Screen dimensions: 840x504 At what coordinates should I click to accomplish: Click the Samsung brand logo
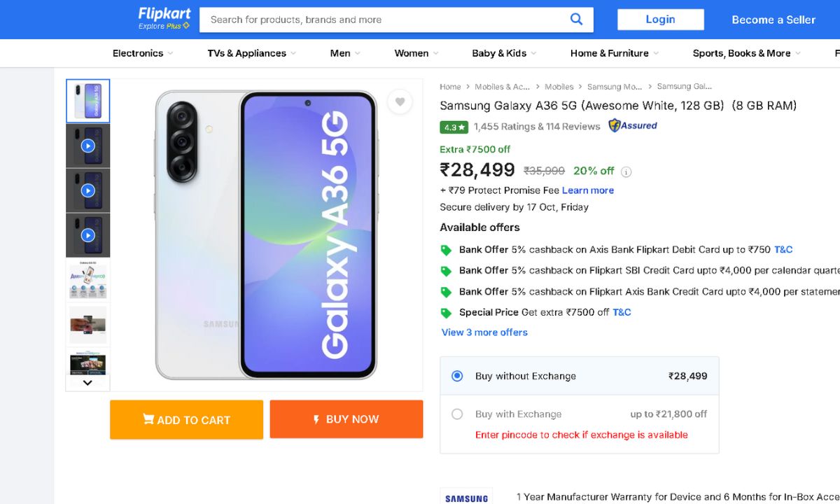click(466, 498)
